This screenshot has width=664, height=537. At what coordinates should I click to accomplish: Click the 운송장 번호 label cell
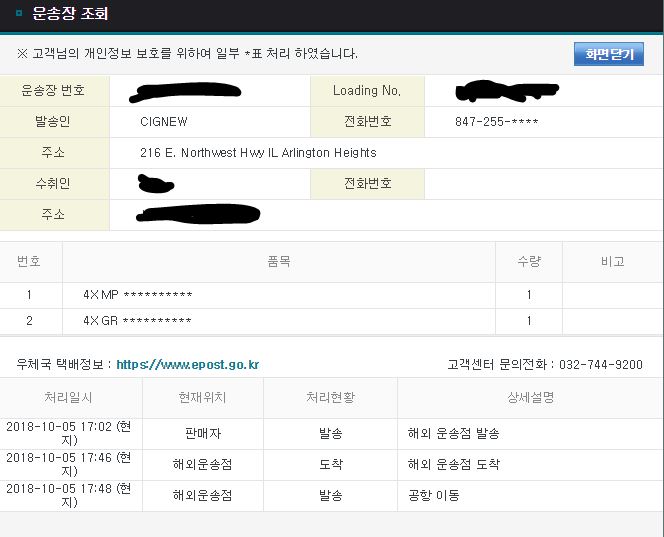point(53,91)
